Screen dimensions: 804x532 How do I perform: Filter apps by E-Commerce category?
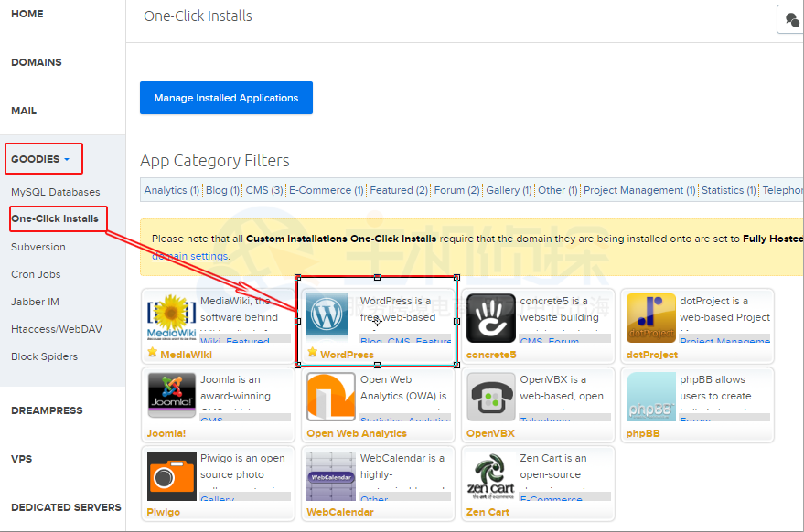[x=326, y=190]
